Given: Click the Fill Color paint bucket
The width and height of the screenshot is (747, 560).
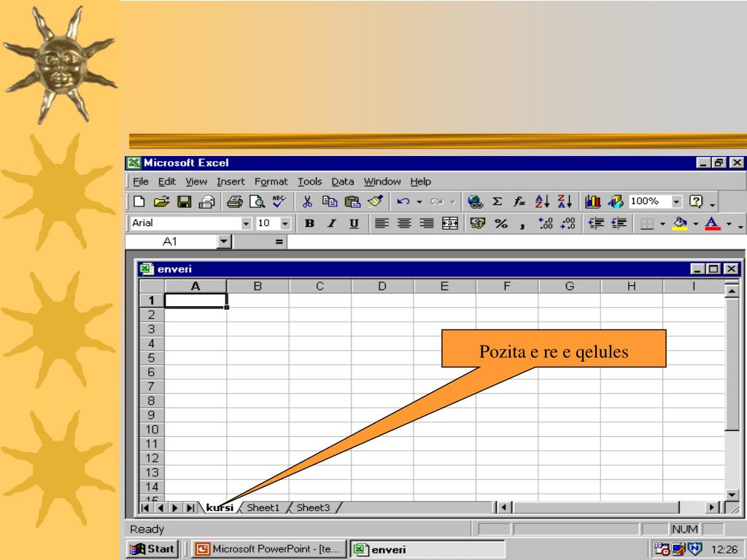Looking at the screenshot, I should (x=680, y=223).
